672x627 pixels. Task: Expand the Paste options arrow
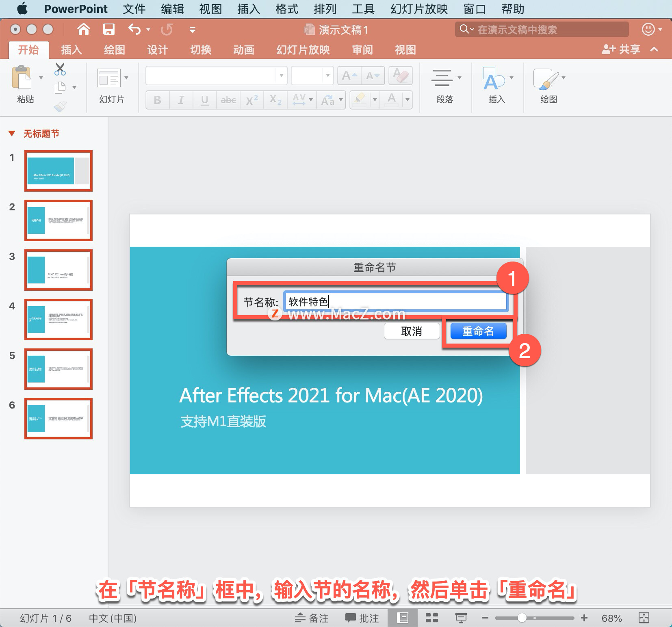41,78
